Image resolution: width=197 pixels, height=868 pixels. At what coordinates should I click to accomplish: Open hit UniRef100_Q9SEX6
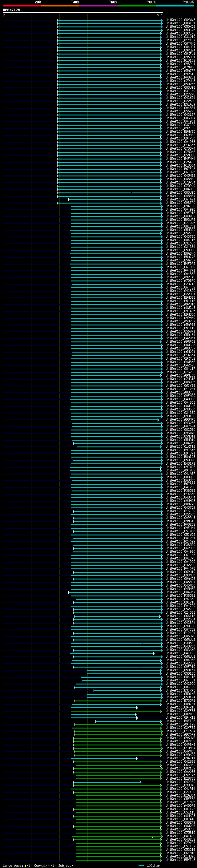[180, 33]
